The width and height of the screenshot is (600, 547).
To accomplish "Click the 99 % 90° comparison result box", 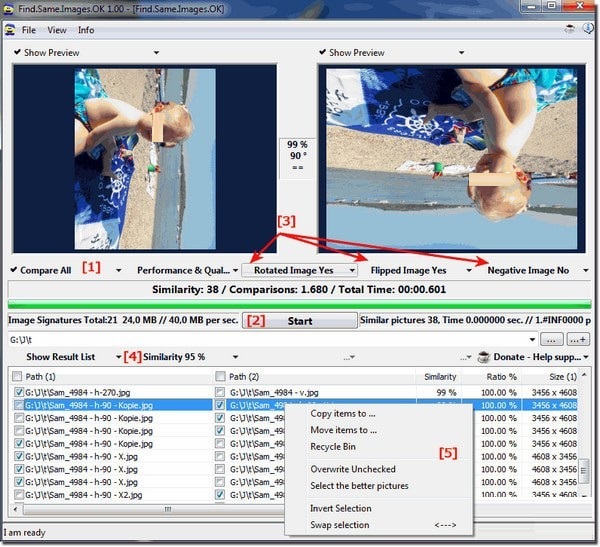I will click(x=297, y=158).
